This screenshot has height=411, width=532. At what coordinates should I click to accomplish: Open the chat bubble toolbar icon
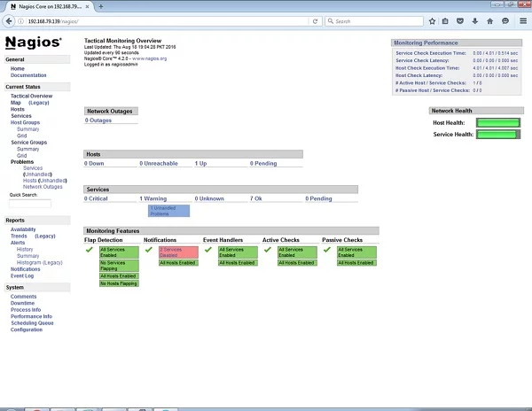point(505,21)
